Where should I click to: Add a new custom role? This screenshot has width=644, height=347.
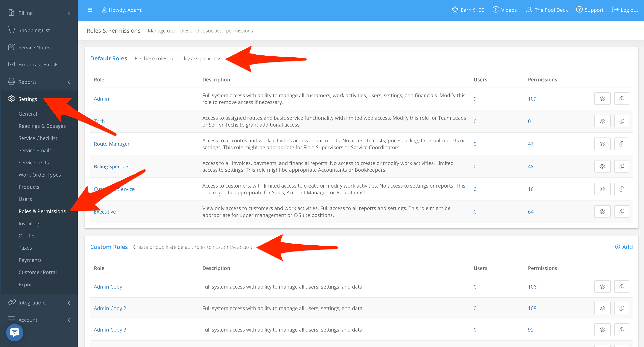tap(624, 247)
